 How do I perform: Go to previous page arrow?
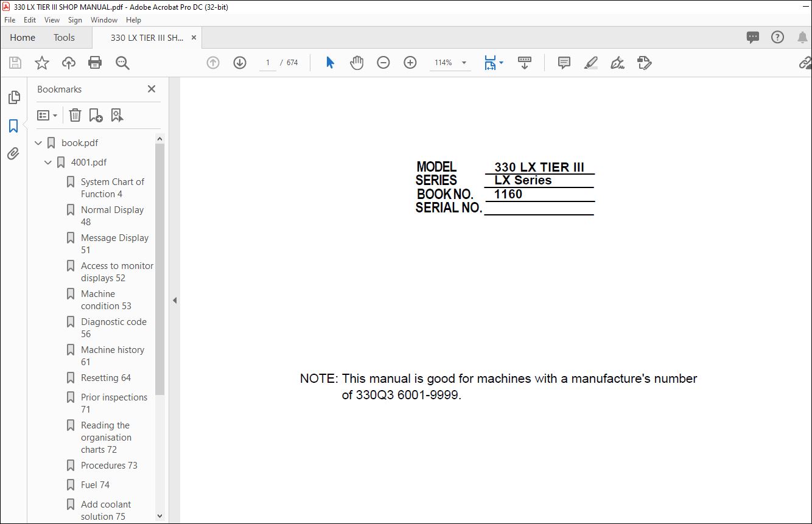pyautogui.click(x=213, y=63)
